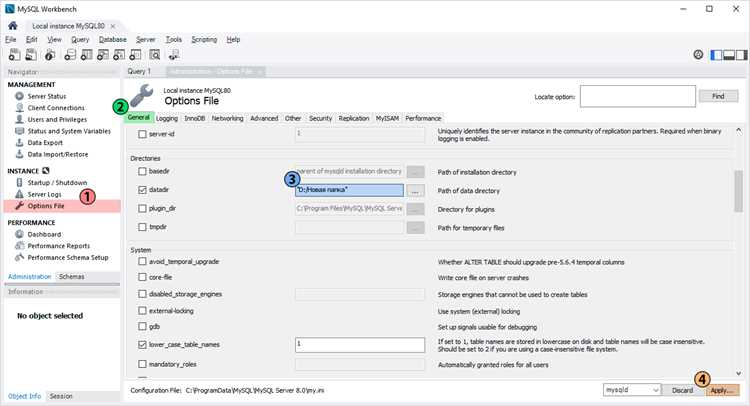This screenshot has width=750, height=406.
Task: Create a new SQL tab toolbar icon
Action: (15, 55)
